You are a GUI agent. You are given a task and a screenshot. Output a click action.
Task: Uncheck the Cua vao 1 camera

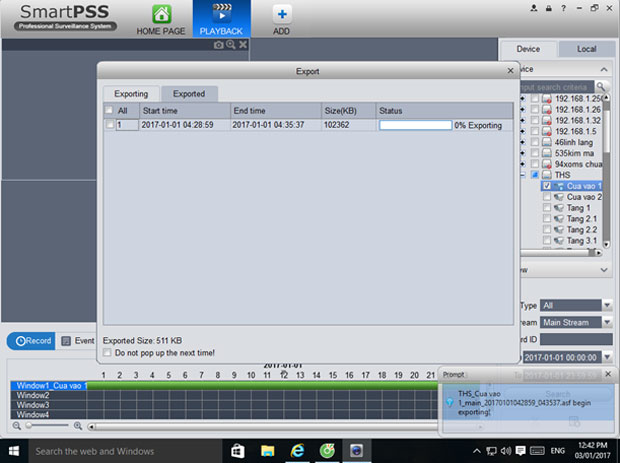tap(547, 186)
